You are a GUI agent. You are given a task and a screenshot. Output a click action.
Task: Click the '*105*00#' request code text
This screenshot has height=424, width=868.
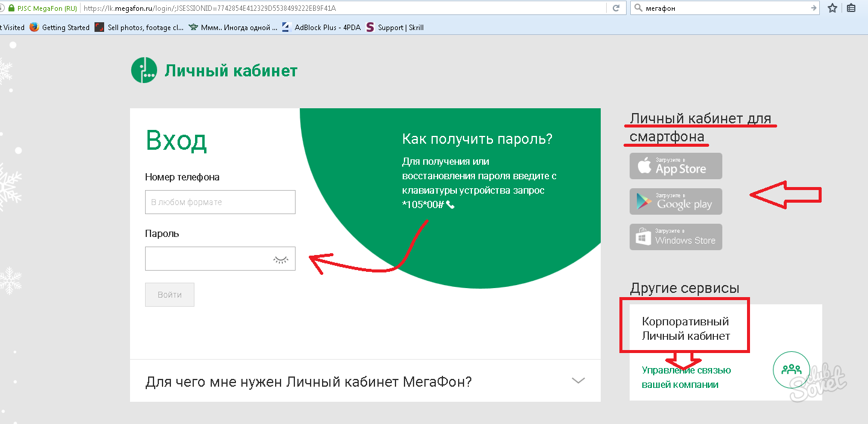423,205
